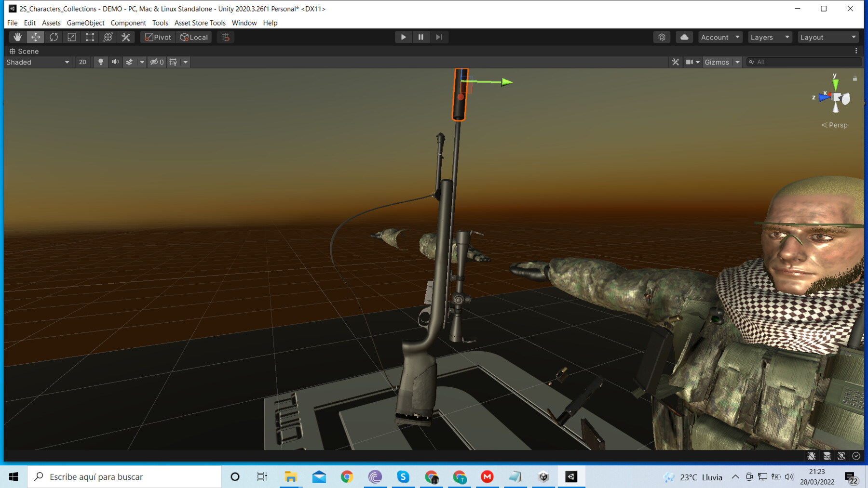868x488 pixels.
Task: Open scene component tools icon beside camera
Action: tap(675, 62)
